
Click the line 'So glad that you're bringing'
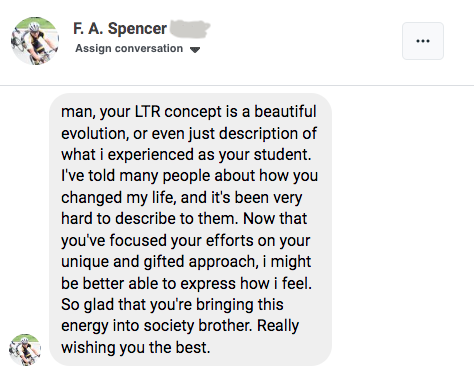point(172,305)
